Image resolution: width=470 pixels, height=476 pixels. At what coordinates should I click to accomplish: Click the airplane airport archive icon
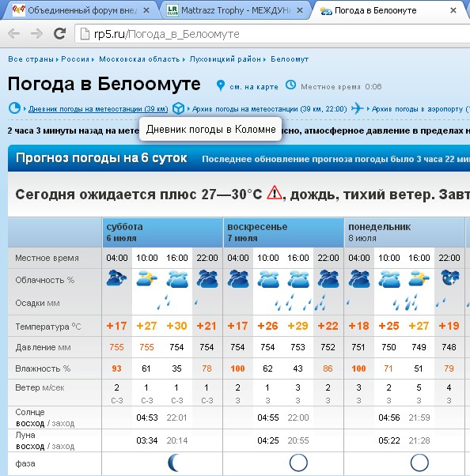point(357,108)
